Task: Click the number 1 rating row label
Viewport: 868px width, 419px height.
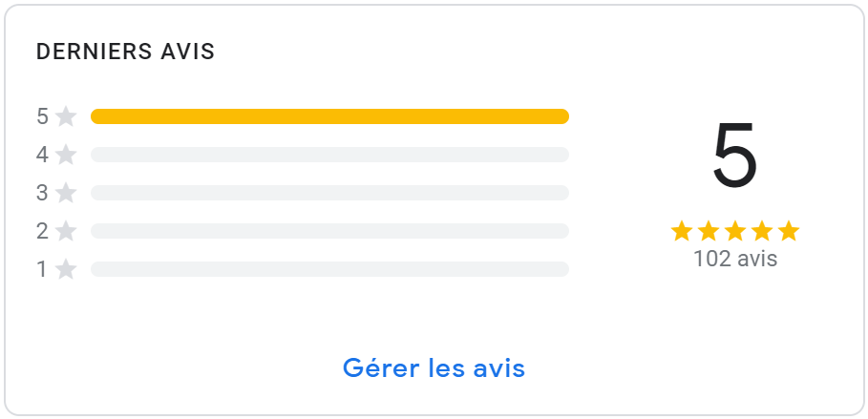Action: click(x=42, y=269)
